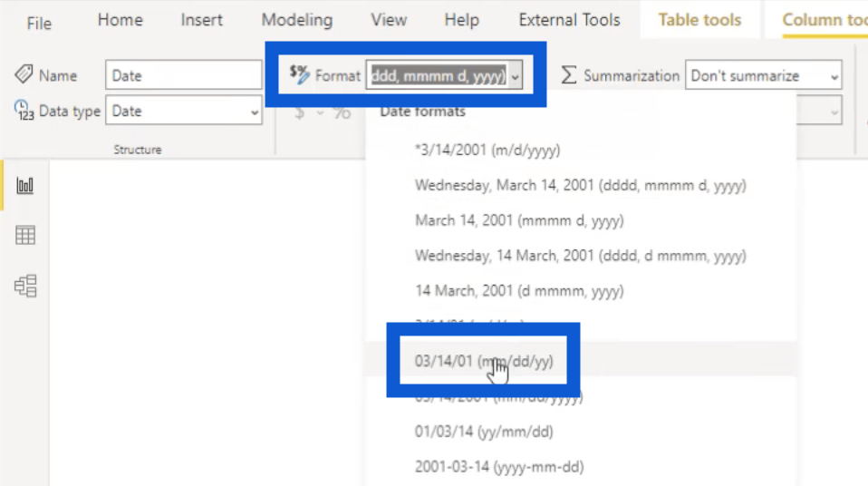The height and width of the screenshot is (486, 868).
Task: Select March 14, 2001 (mmmm d, yyyy)
Action: tap(519, 220)
